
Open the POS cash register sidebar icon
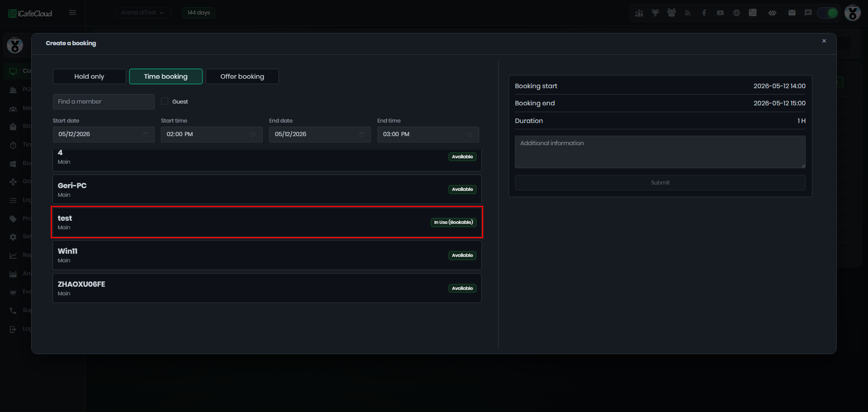13,90
